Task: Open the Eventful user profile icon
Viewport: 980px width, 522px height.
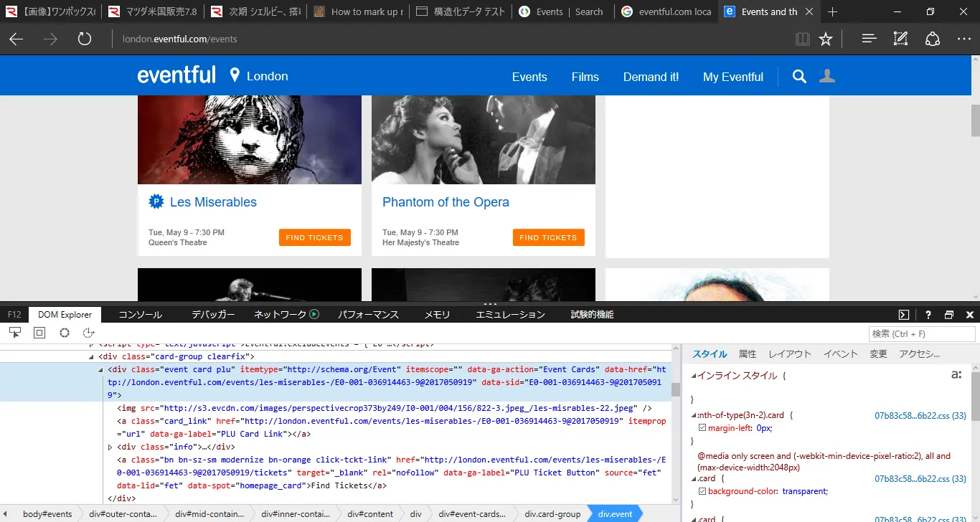Action: (x=827, y=76)
